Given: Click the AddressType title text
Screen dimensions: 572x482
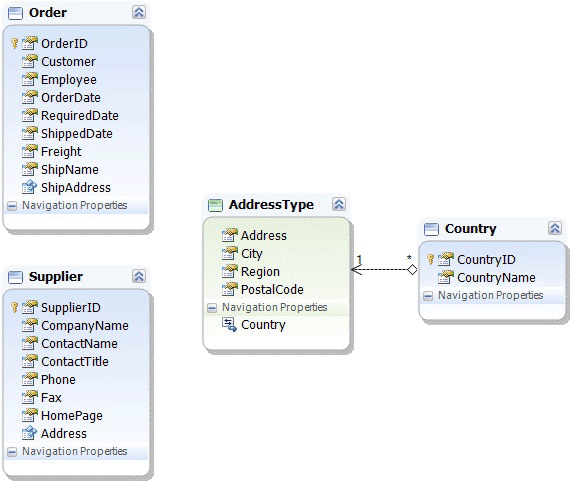Looking at the screenshot, I should (271, 205).
